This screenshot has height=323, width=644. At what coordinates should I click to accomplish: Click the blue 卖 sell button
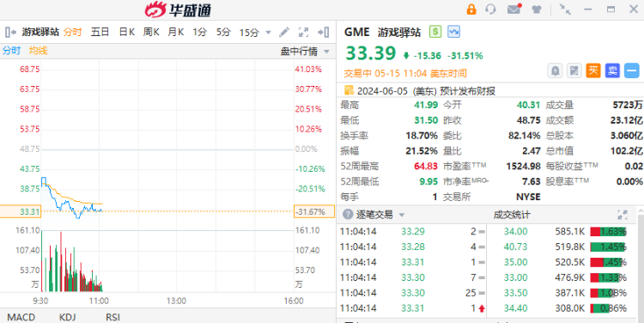pos(612,70)
